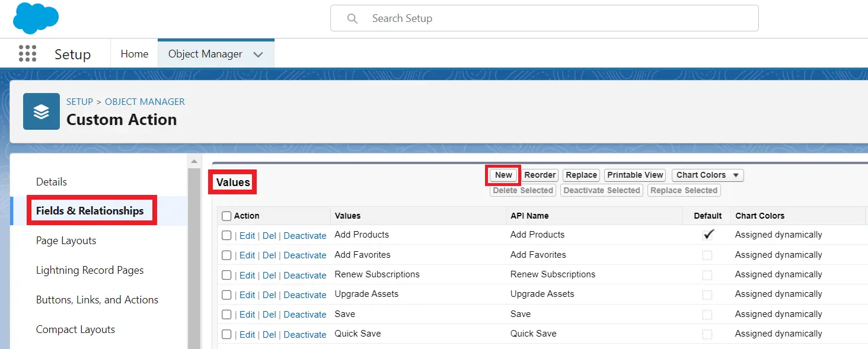Toggle the select-all Action header checkbox
Viewport: 868px width, 349px height.
(226, 216)
